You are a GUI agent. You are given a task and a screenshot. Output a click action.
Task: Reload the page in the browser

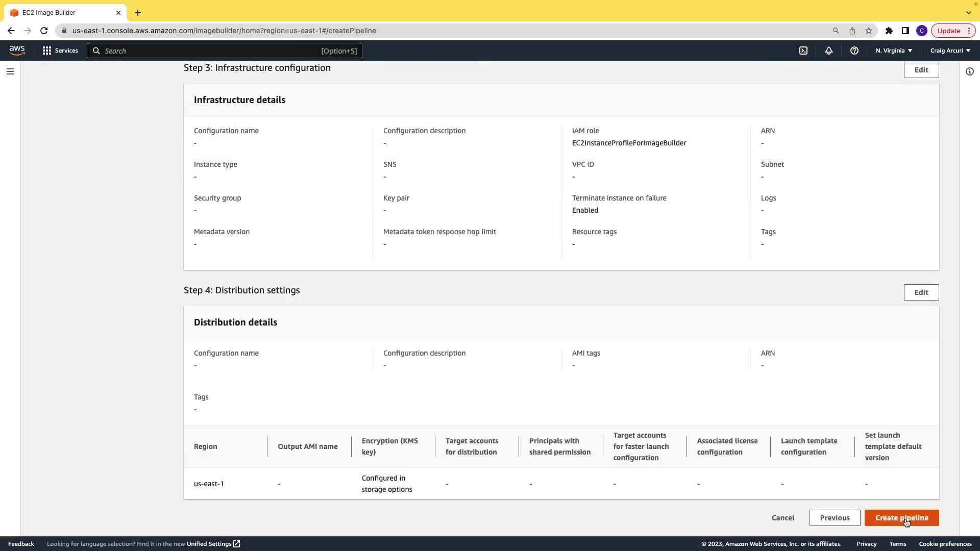pyautogui.click(x=44, y=31)
